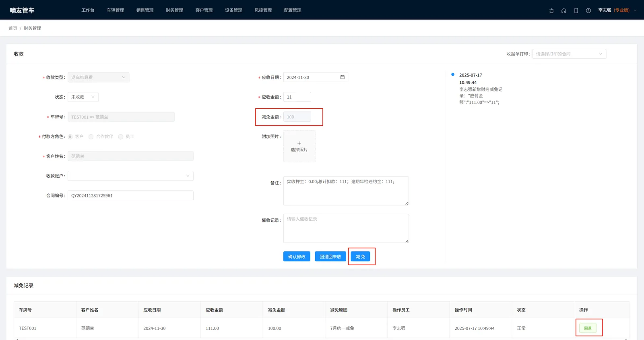
Task: Click the green 回退 button in 减免记录
Action: tap(588, 328)
